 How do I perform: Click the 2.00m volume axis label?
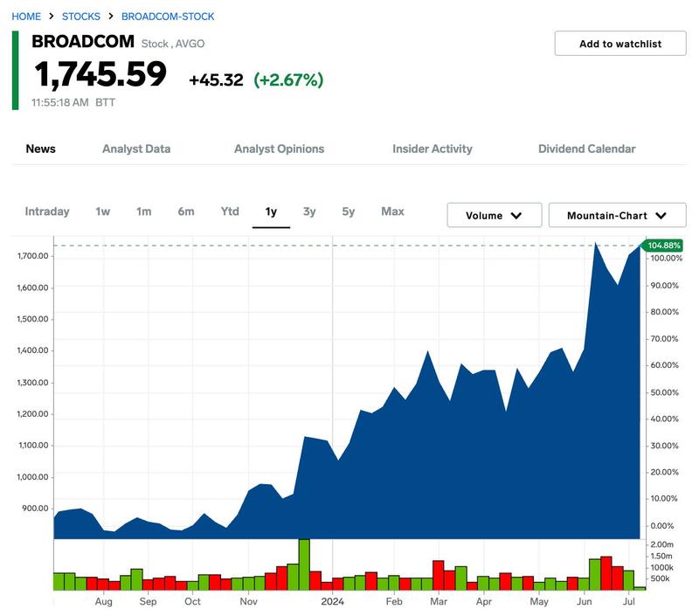(662, 544)
